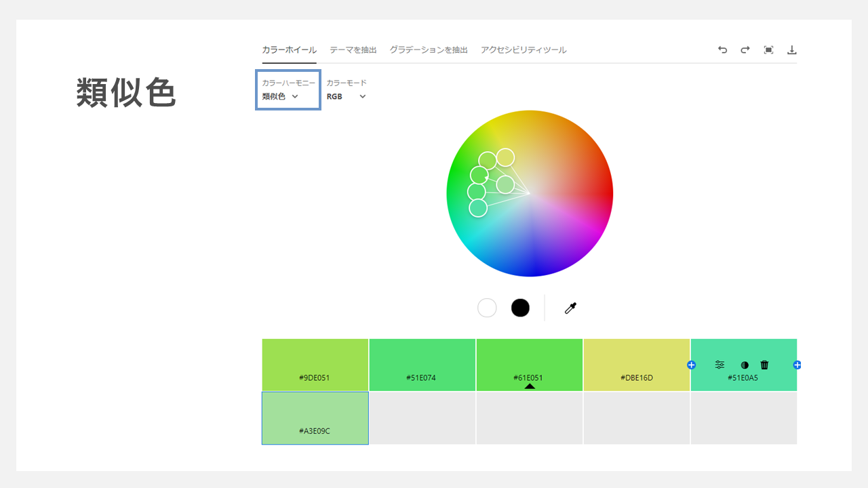Image resolution: width=868 pixels, height=488 pixels.
Task: Switch to テーマを抽出 tab
Action: click(x=353, y=50)
